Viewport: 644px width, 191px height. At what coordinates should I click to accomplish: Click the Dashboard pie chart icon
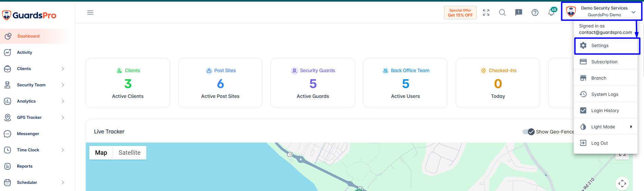pos(8,36)
